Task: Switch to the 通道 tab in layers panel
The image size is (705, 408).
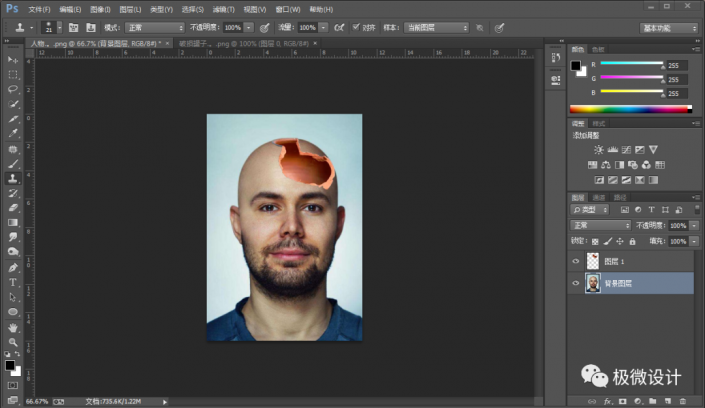Action: tap(599, 197)
